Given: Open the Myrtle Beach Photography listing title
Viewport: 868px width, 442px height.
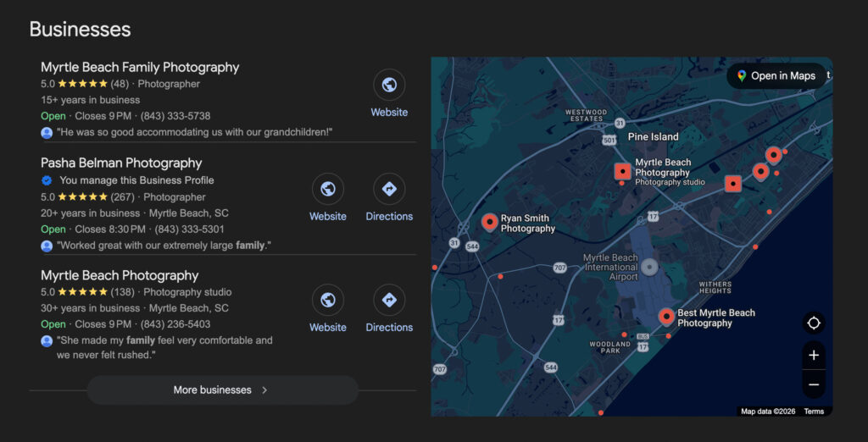Looking at the screenshot, I should [x=120, y=276].
